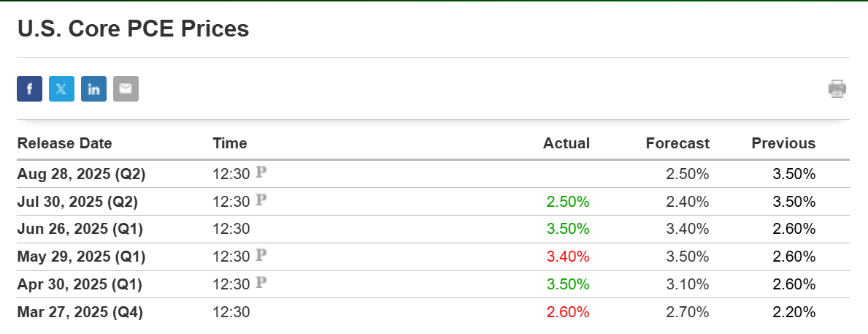Viewport: 868px width, 334px height.
Task: Click preliminary P icon for Apr 30 release
Action: tap(261, 284)
